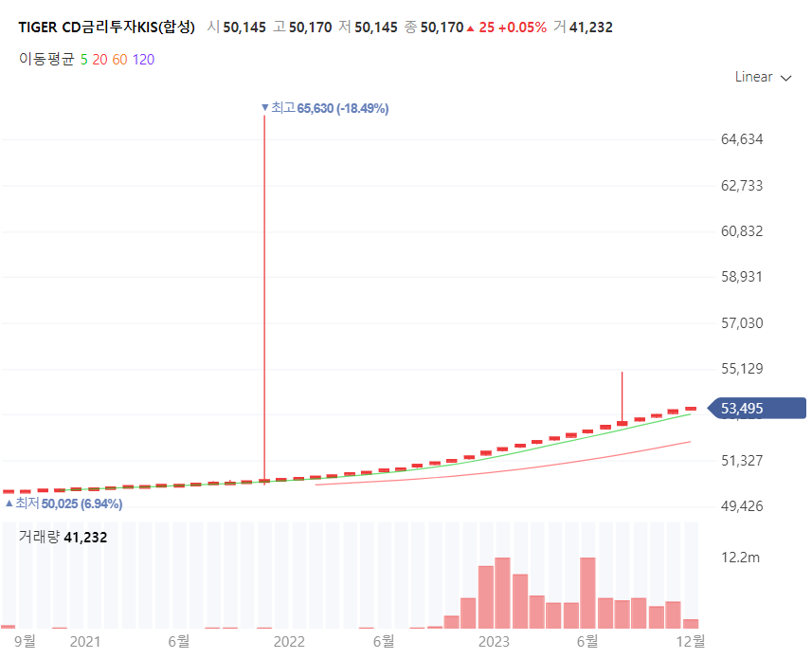
Task: Click the low price 저 50,145 value
Action: click(x=369, y=27)
